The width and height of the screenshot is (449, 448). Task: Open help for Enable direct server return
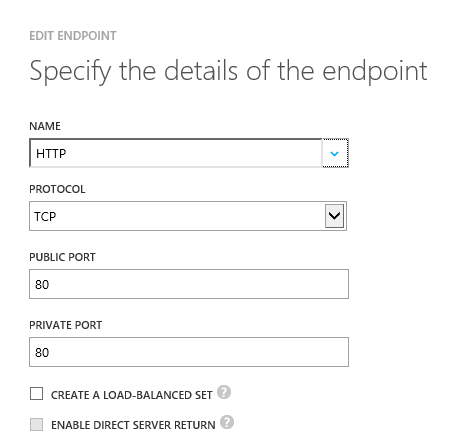227,422
